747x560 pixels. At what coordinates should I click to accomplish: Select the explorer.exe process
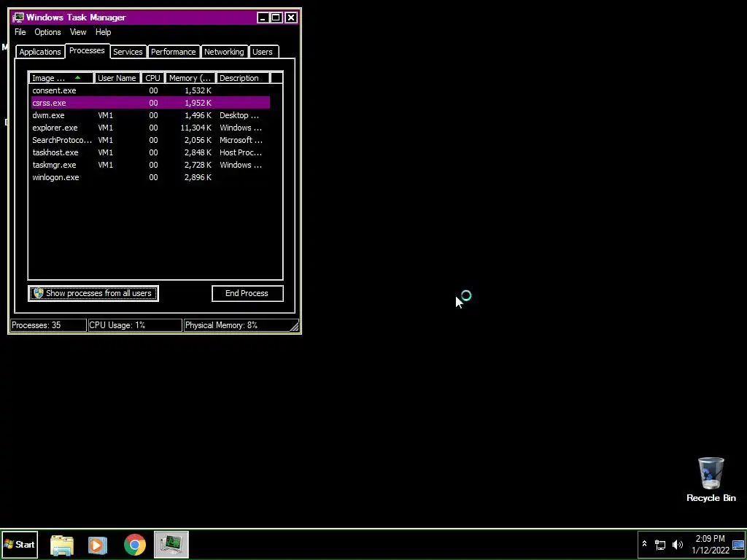pyautogui.click(x=150, y=128)
